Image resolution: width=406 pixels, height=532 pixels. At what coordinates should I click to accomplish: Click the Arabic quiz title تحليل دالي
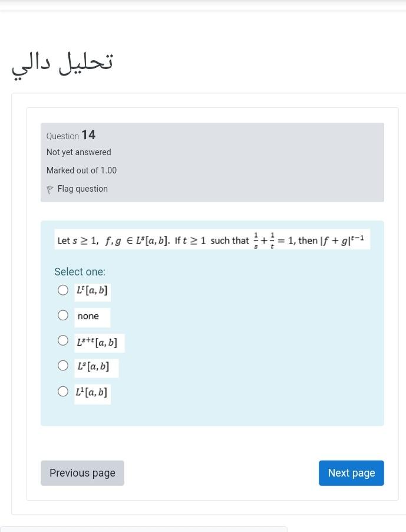click(x=62, y=64)
